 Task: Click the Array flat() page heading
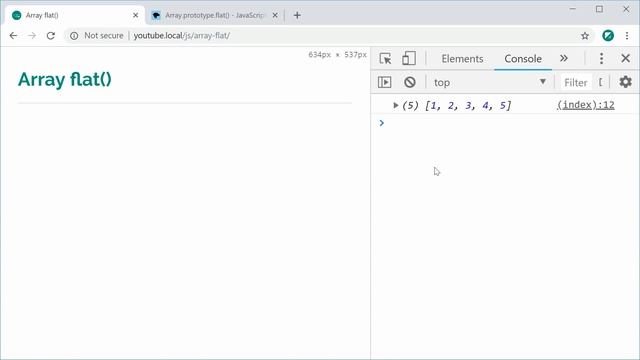pos(64,79)
